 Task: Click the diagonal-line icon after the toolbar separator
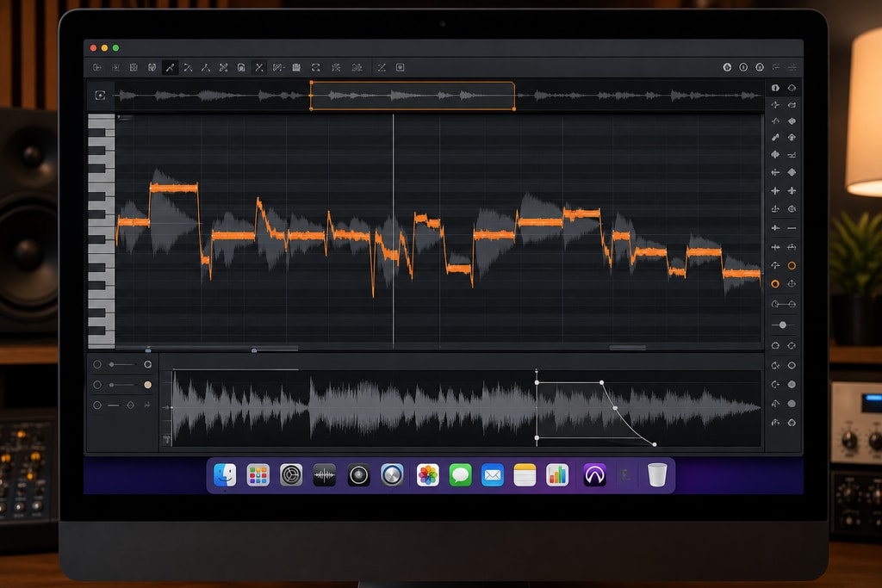[x=382, y=67]
